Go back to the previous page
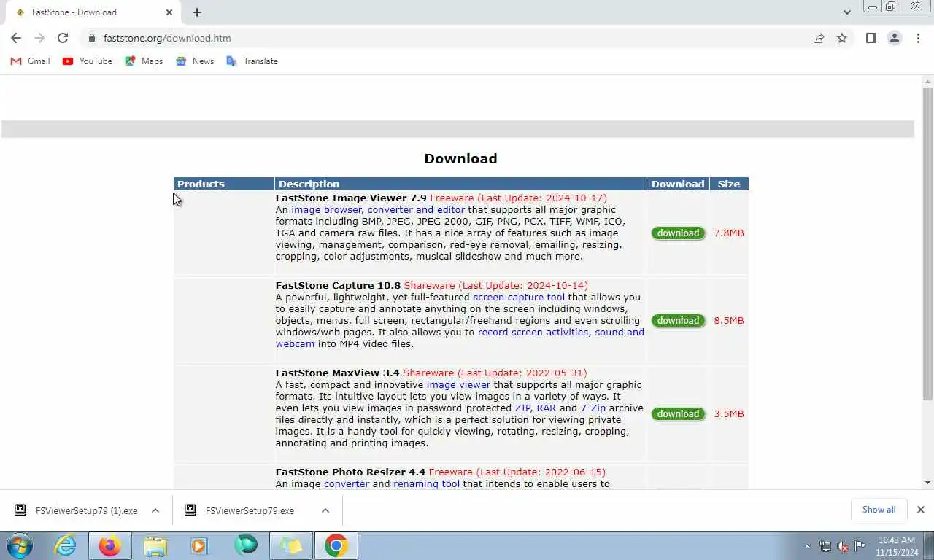Viewport: 934px width, 560px height. (x=16, y=38)
